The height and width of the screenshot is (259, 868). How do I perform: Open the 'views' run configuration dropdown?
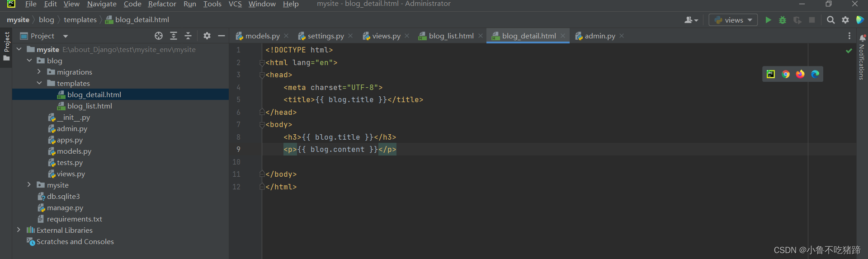(x=733, y=20)
